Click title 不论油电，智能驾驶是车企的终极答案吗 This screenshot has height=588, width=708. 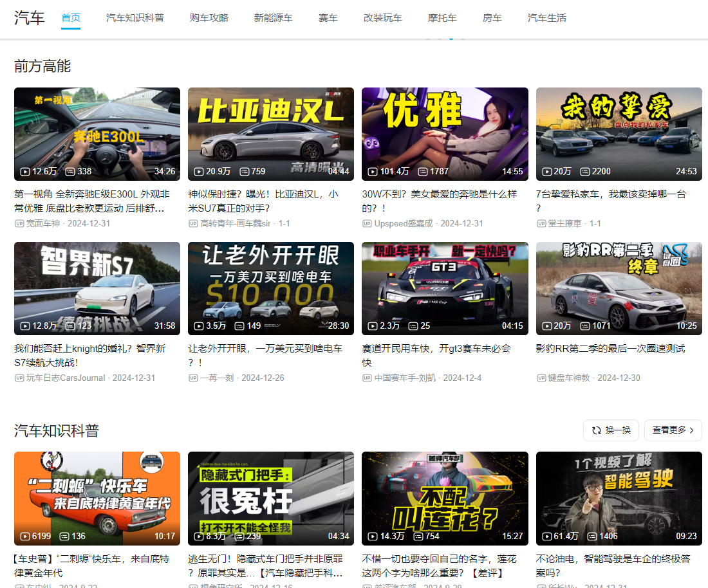[x=613, y=566]
